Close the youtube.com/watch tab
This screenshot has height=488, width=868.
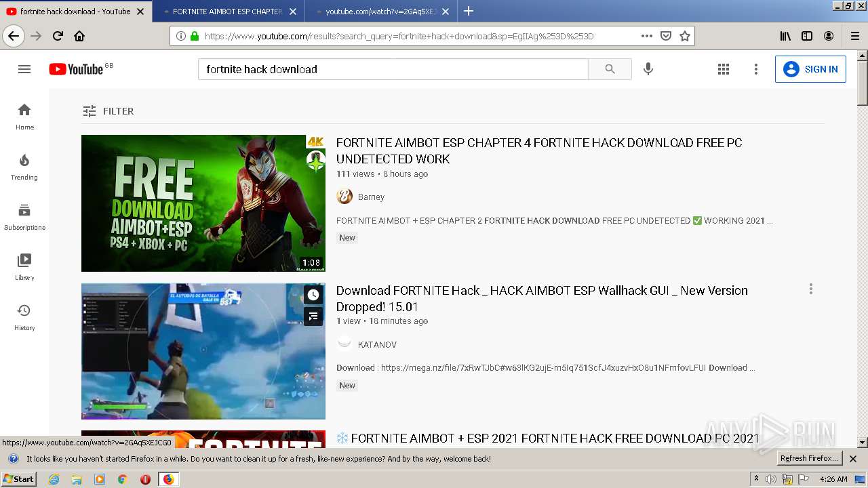tap(446, 11)
